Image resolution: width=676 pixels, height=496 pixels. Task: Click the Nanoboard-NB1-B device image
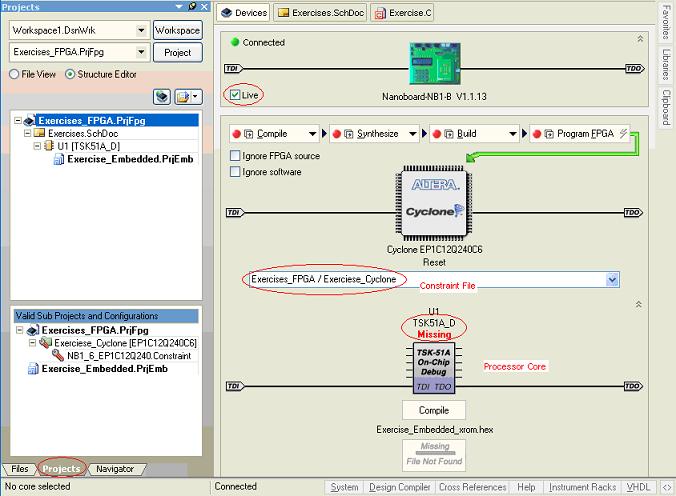click(x=435, y=63)
